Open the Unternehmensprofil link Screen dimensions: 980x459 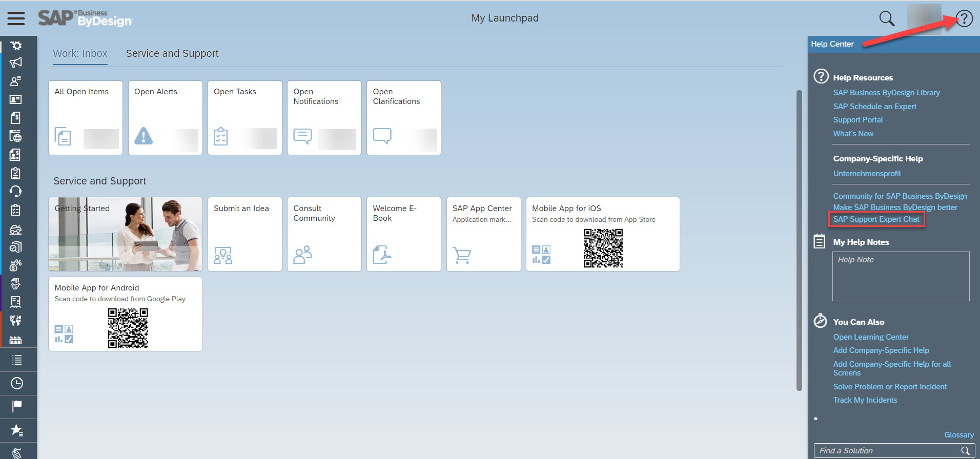tap(867, 174)
